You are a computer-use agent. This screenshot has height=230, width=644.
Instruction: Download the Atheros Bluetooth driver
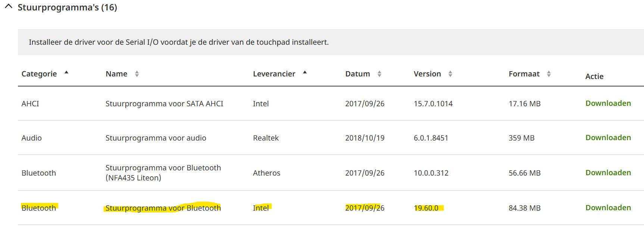pos(608,173)
